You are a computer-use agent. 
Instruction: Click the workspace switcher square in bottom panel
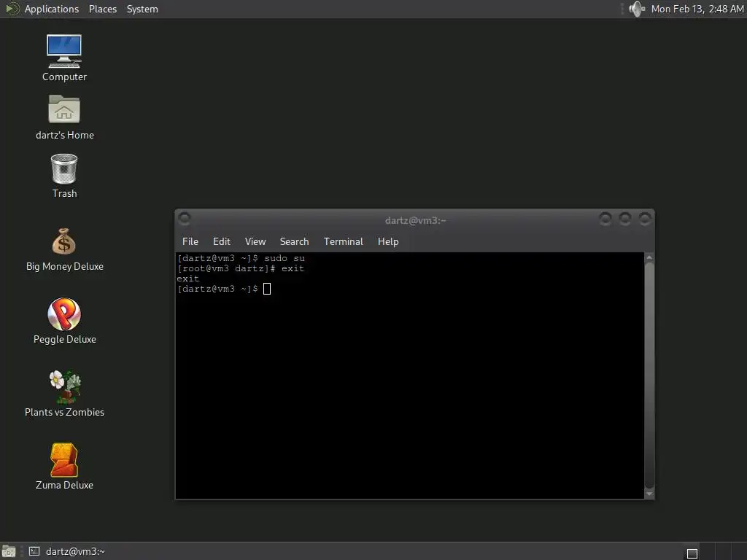(x=692, y=553)
